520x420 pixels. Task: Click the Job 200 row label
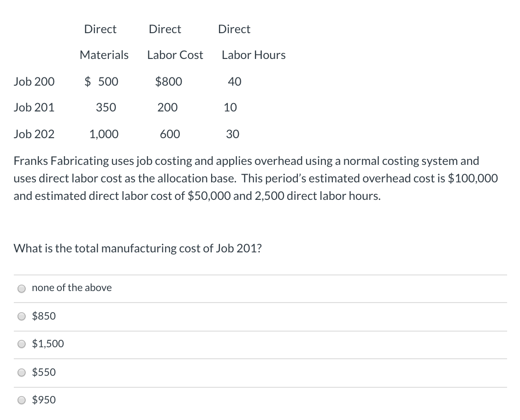[x=34, y=82]
